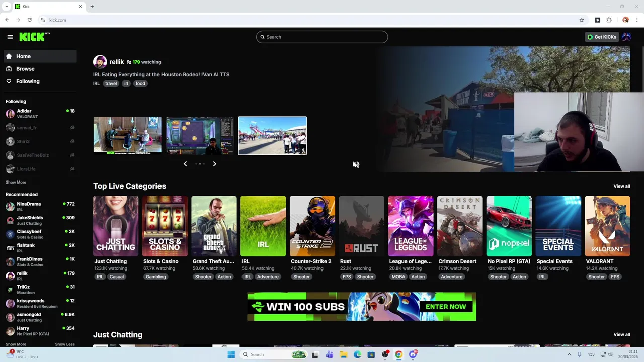
Task: Select the slots featured stream thumbnail
Action: pyautogui.click(x=200, y=135)
